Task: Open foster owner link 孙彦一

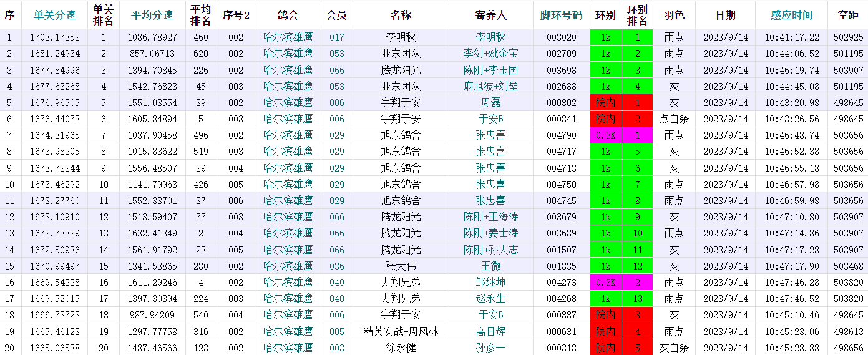Action: click(490, 348)
